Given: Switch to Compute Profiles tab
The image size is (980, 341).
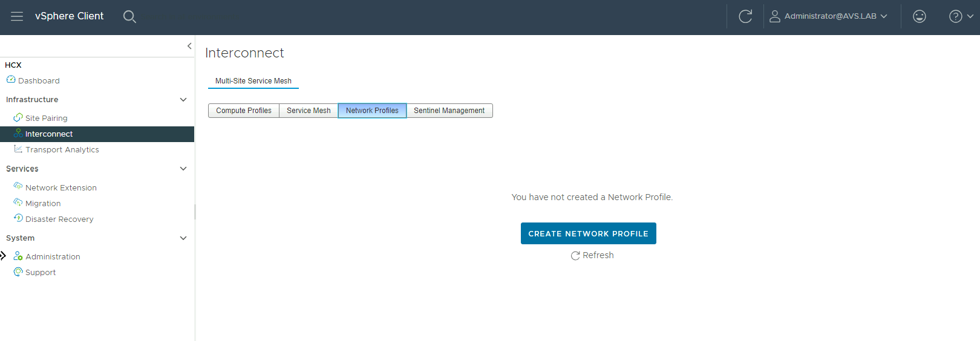Looking at the screenshot, I should (x=244, y=111).
